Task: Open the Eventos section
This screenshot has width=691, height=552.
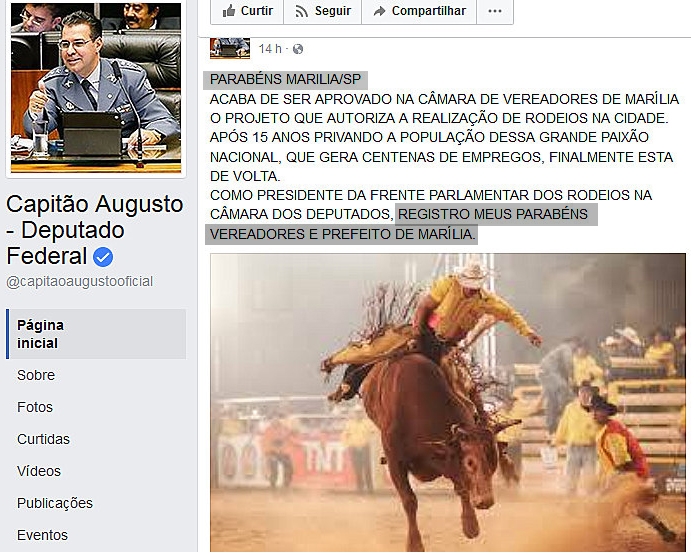Action: click(42, 535)
